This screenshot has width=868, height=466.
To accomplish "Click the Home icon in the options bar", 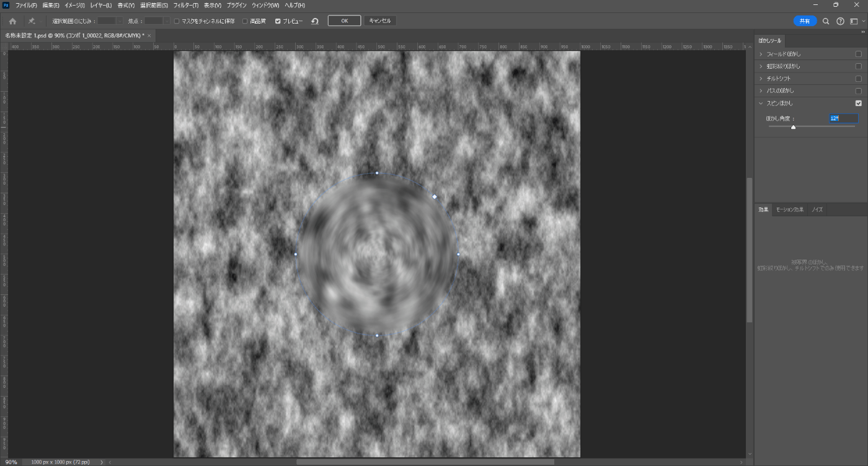I will 12,21.
